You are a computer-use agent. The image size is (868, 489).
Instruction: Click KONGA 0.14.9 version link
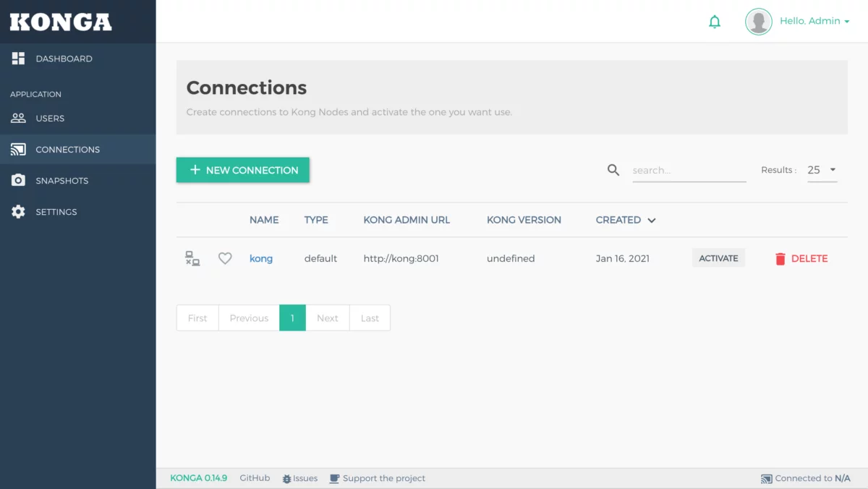199,478
